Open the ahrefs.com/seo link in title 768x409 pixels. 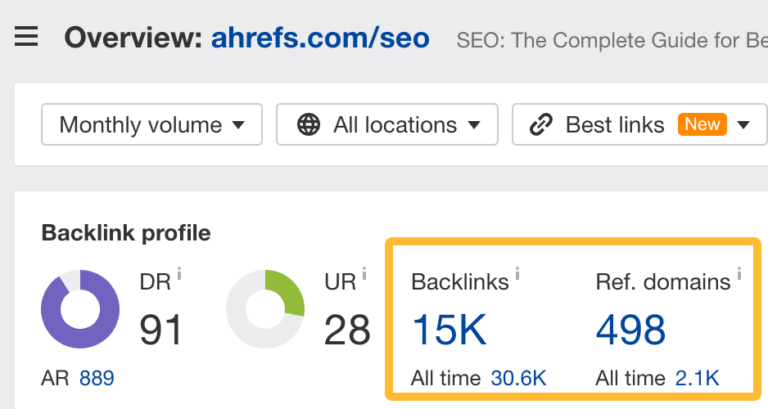coord(320,38)
